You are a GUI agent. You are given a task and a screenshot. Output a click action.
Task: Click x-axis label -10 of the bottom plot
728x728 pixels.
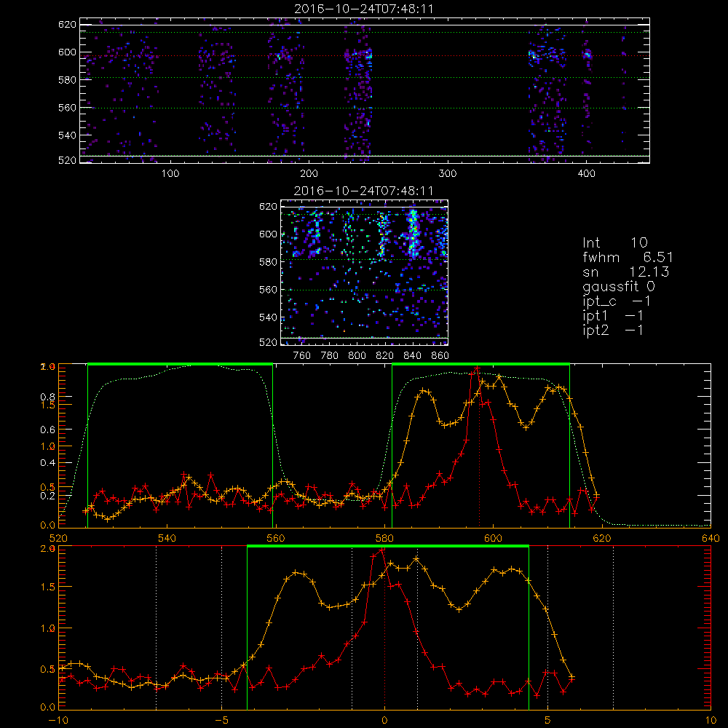58,721
